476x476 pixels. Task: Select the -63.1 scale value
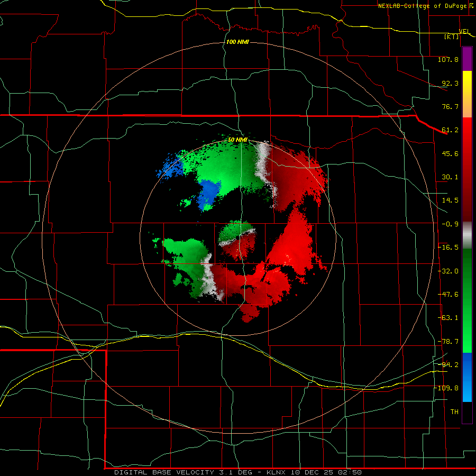tap(448, 318)
